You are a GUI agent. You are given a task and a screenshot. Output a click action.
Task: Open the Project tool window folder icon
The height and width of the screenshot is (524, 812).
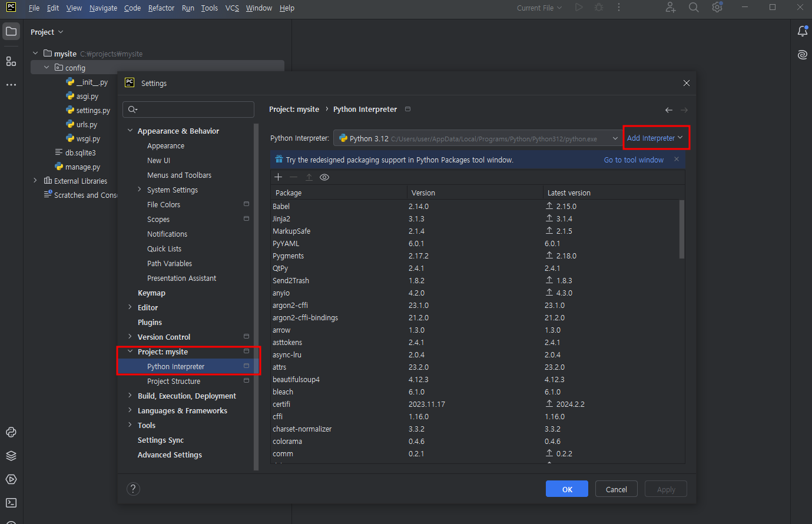tap(11, 31)
